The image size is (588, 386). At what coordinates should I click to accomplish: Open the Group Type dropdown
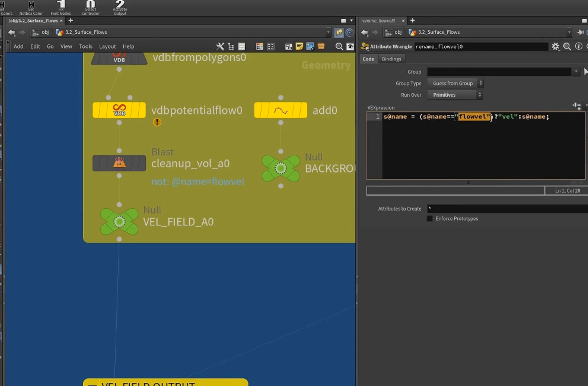click(455, 83)
